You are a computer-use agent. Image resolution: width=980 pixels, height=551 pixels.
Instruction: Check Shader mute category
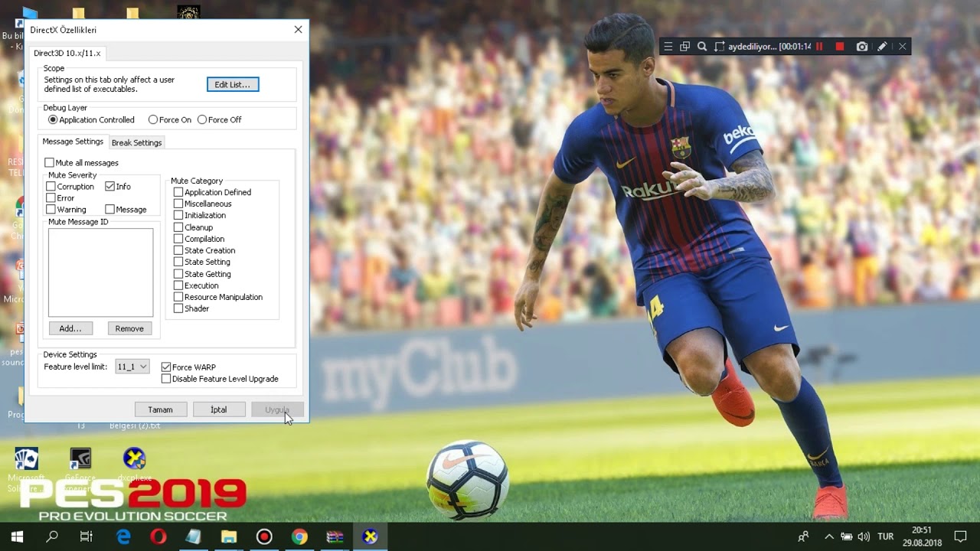click(178, 308)
